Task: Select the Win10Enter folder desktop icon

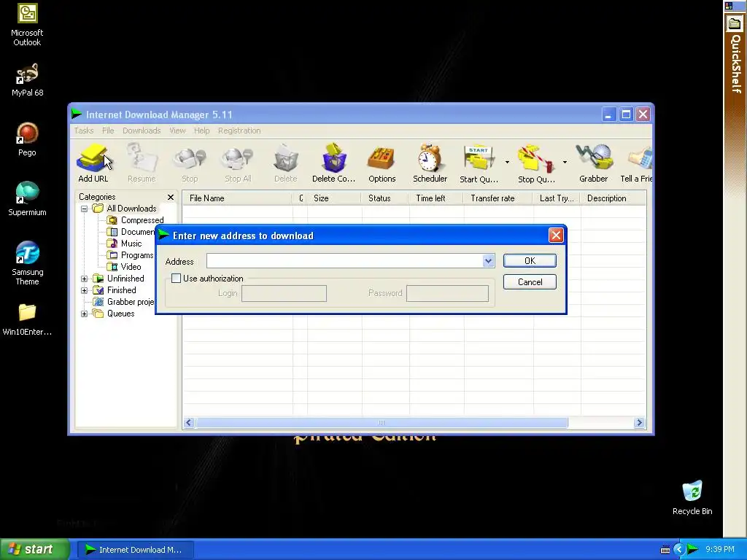Action: 27,319
